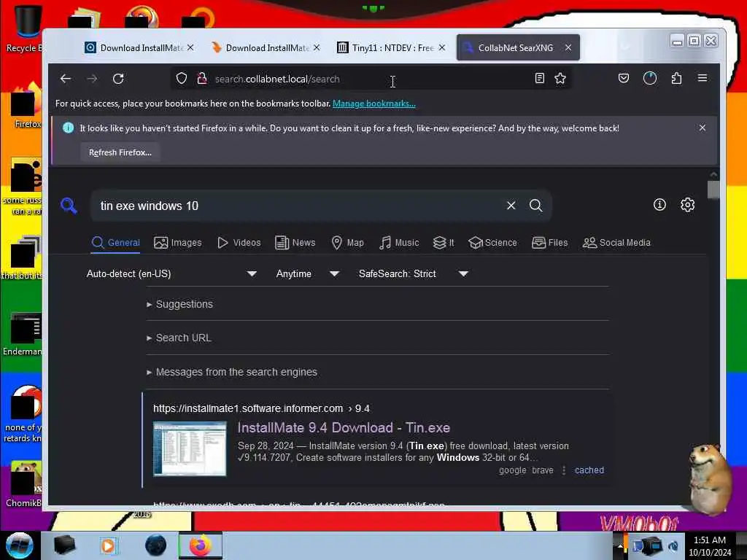The width and height of the screenshot is (747, 560).
Task: Open the Firefox account circle icon
Action: tap(650, 78)
